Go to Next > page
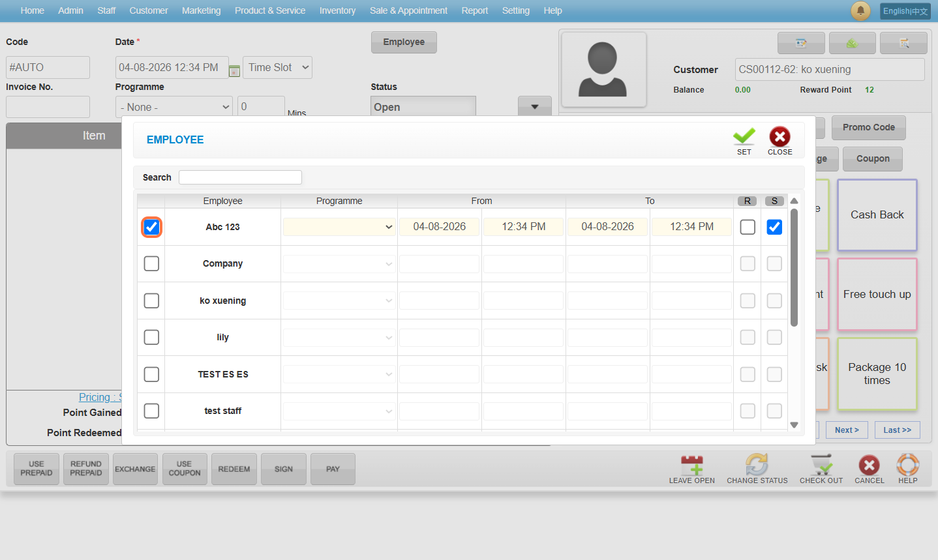This screenshot has width=938, height=560. pyautogui.click(x=847, y=430)
